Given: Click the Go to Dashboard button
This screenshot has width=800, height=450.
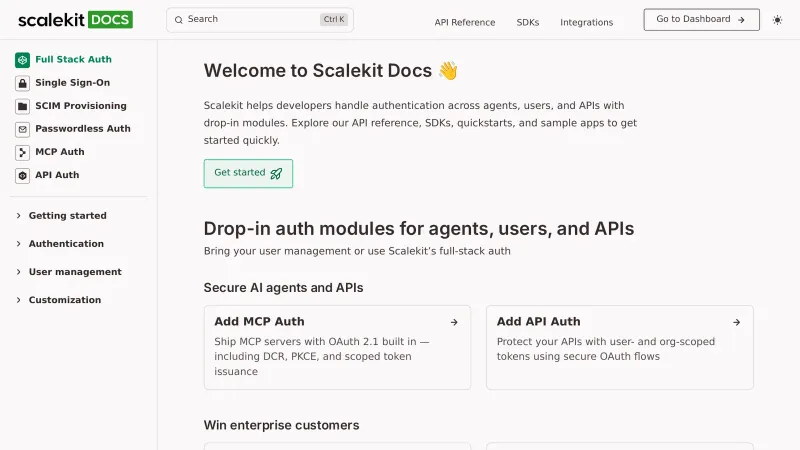Looking at the screenshot, I should click(701, 19).
